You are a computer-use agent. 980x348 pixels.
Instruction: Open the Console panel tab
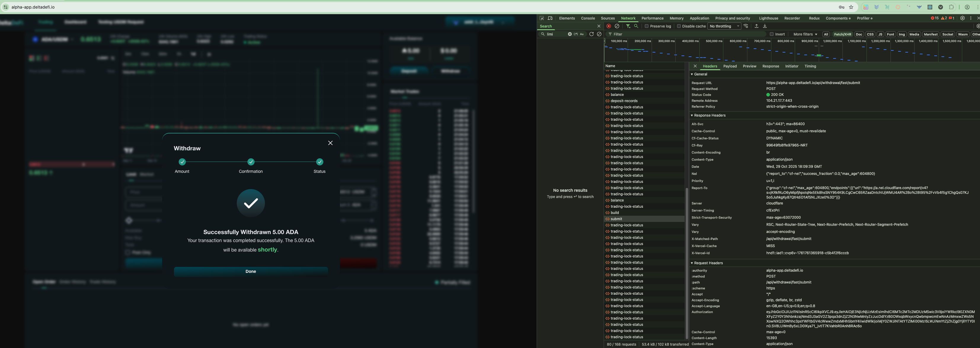click(x=588, y=18)
